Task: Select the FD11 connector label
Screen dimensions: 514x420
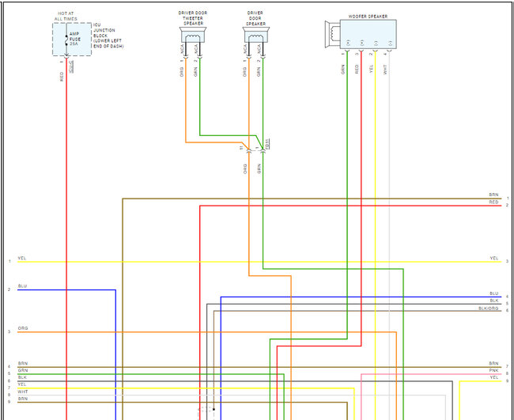Action: pos(267,144)
